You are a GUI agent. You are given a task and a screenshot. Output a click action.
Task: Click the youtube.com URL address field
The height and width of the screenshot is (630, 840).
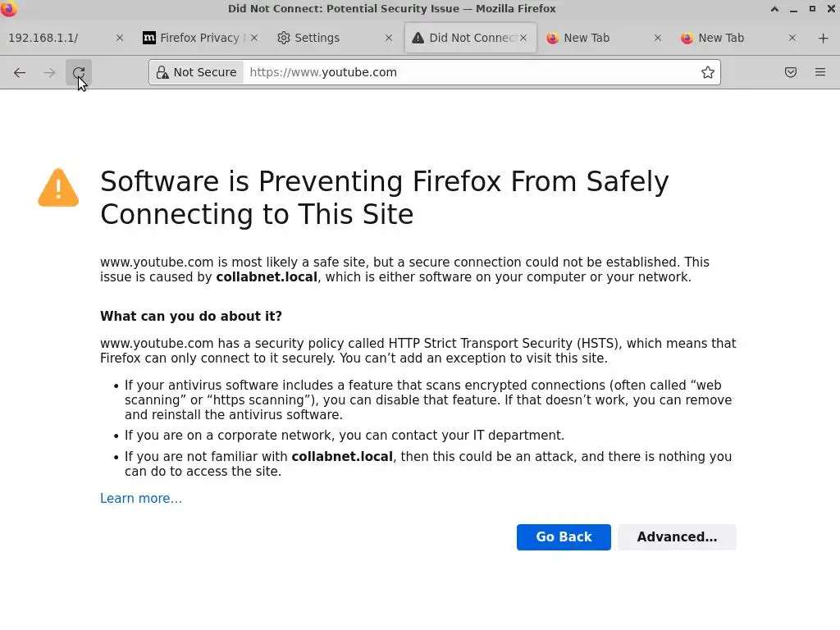468,72
